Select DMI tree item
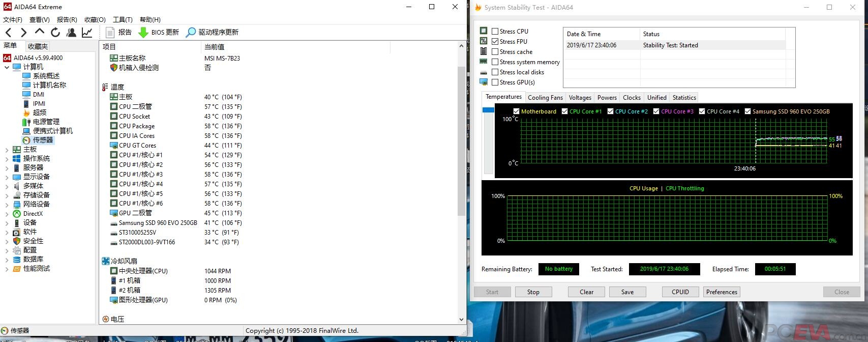The image size is (868, 342). point(39,94)
